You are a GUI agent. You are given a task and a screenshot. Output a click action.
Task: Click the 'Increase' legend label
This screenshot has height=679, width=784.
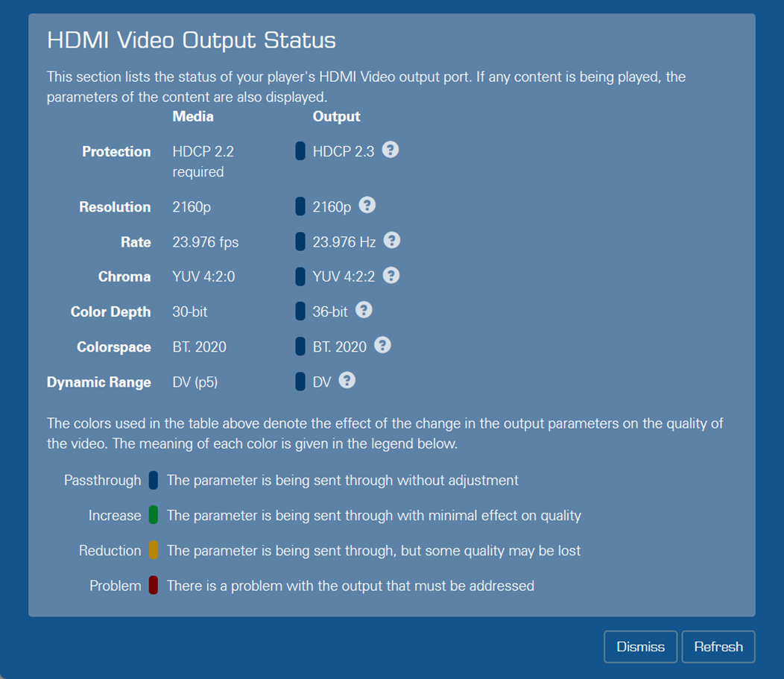pos(115,516)
